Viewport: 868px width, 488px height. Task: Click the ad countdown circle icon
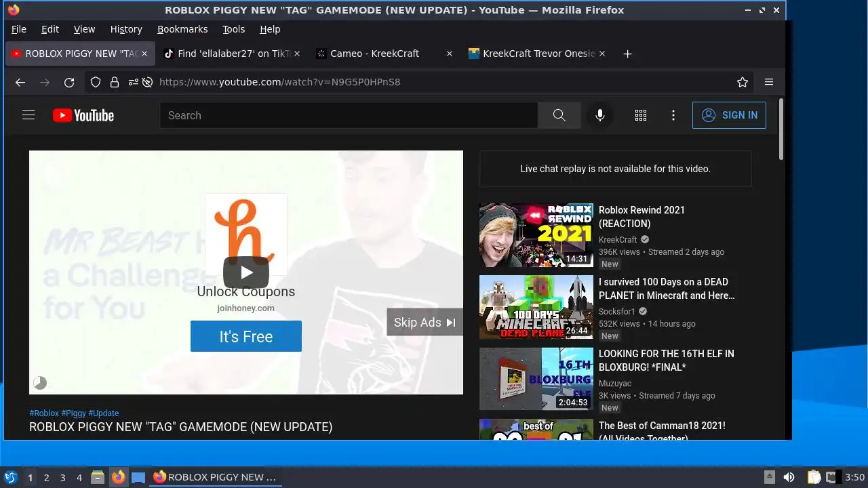[x=40, y=383]
